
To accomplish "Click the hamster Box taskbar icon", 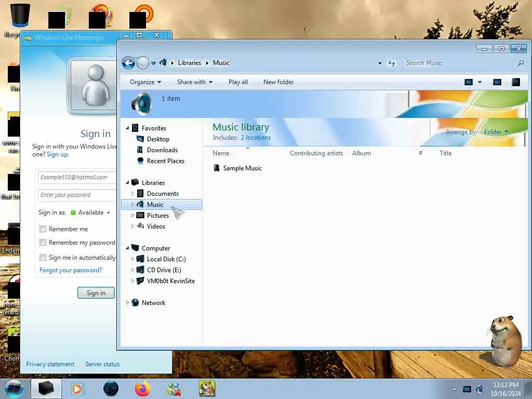I will pos(207,389).
